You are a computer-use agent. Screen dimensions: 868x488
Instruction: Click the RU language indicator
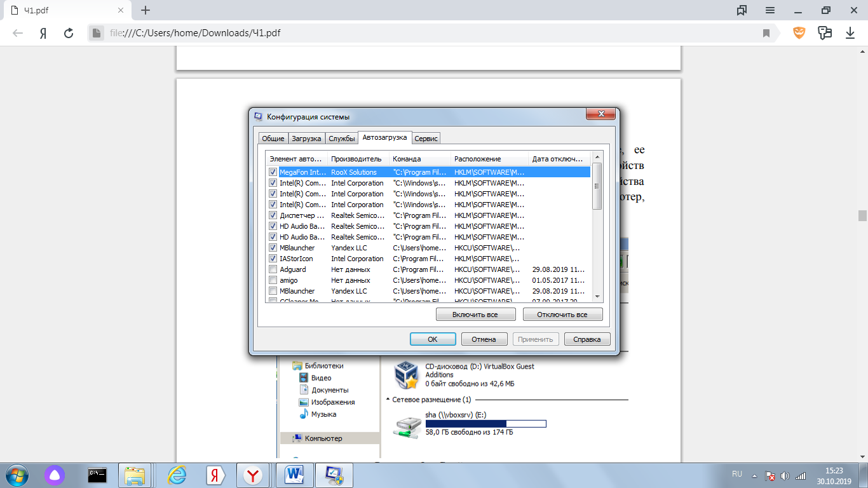point(737,474)
